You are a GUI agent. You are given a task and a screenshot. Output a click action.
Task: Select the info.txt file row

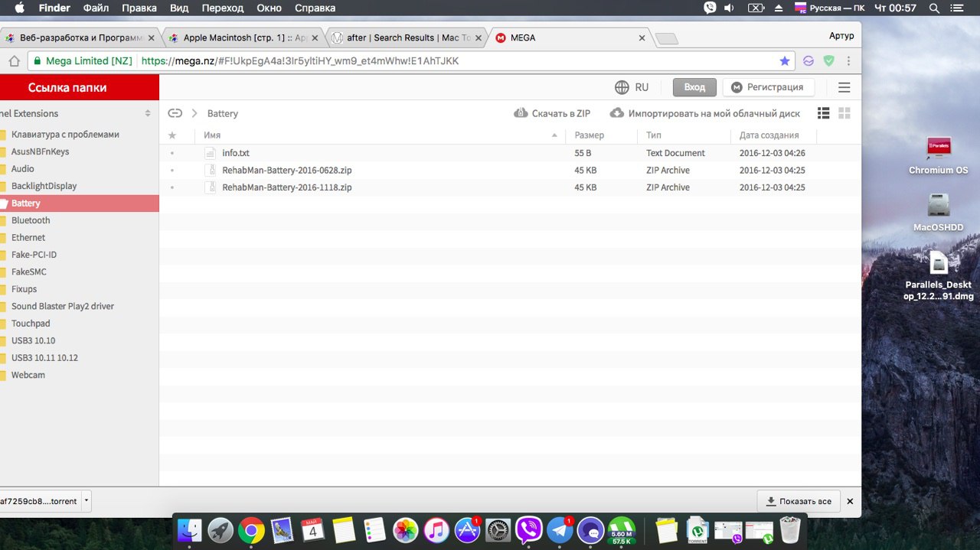tap(510, 153)
